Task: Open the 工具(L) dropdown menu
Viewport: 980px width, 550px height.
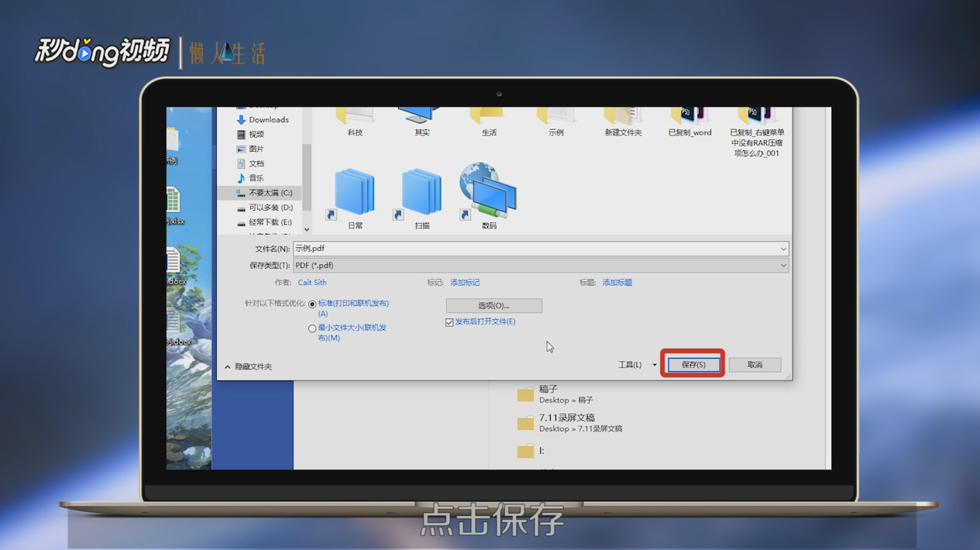Action: click(x=637, y=365)
